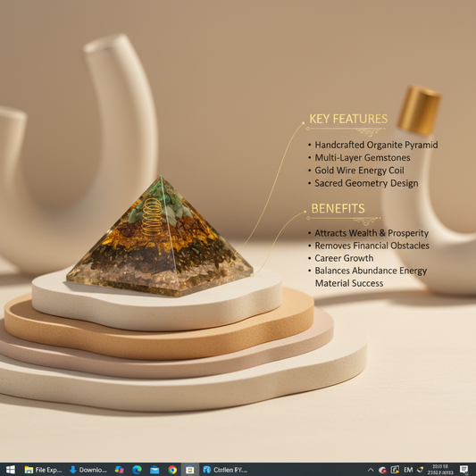
Task: Open the taskbar clock and date
Action: click(x=440, y=470)
